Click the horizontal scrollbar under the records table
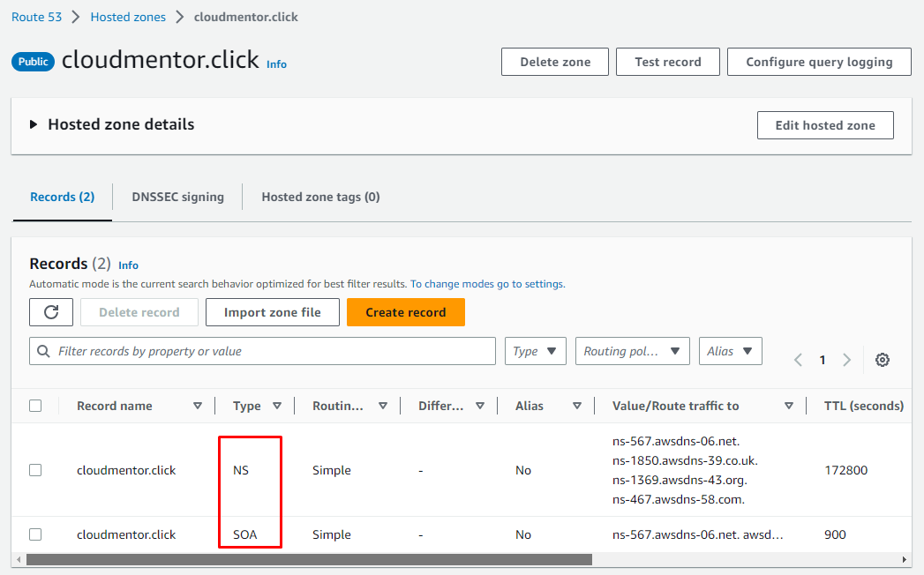 [x=309, y=559]
